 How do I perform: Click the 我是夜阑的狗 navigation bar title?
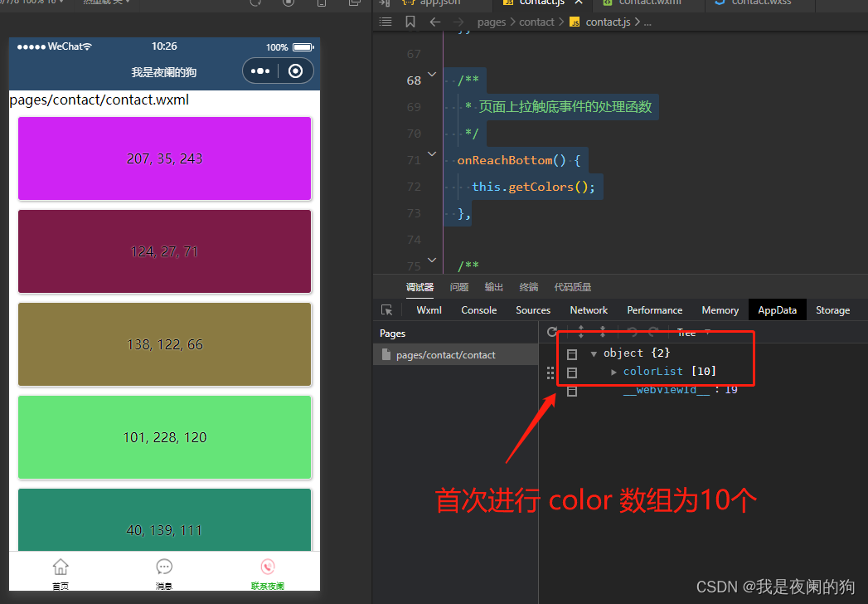tap(164, 72)
